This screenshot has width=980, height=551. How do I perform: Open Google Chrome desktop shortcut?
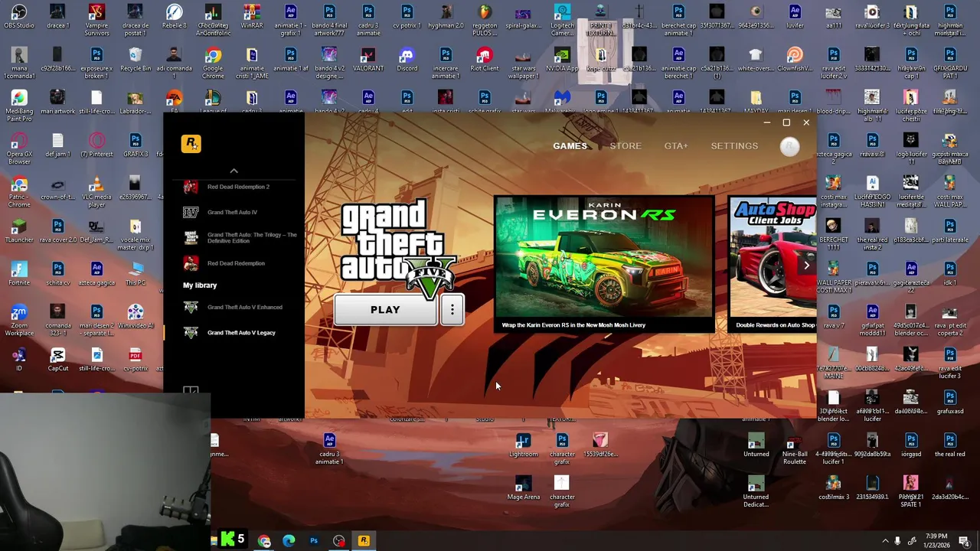pos(213,63)
